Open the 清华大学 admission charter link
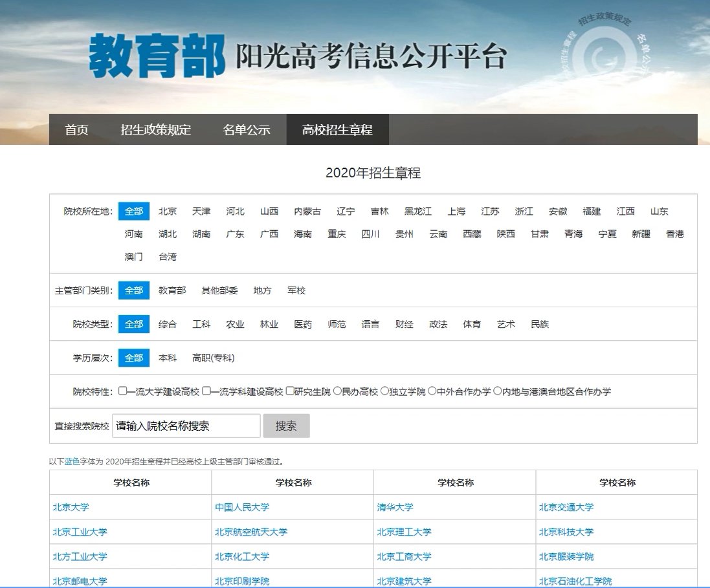Image resolution: width=710 pixels, height=588 pixels. point(395,507)
